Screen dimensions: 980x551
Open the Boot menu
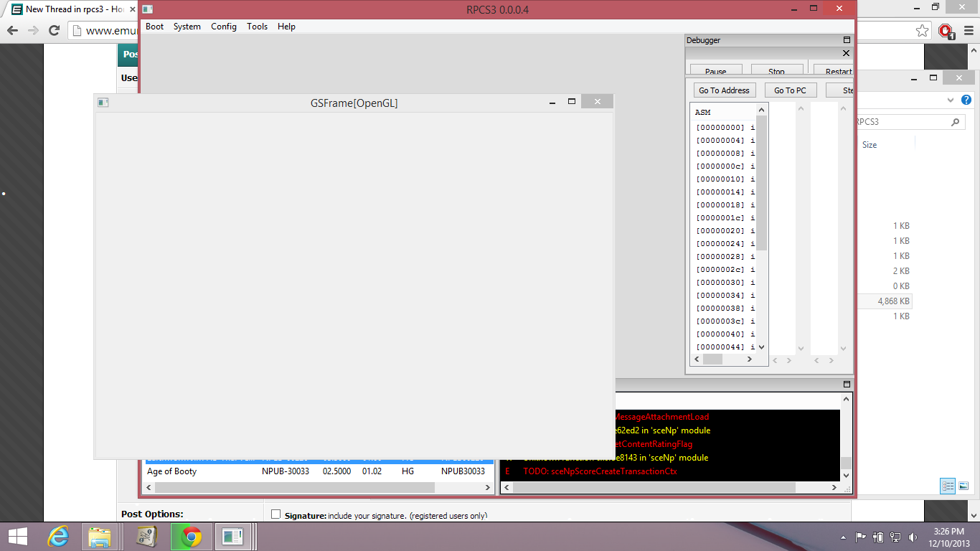tap(154, 27)
